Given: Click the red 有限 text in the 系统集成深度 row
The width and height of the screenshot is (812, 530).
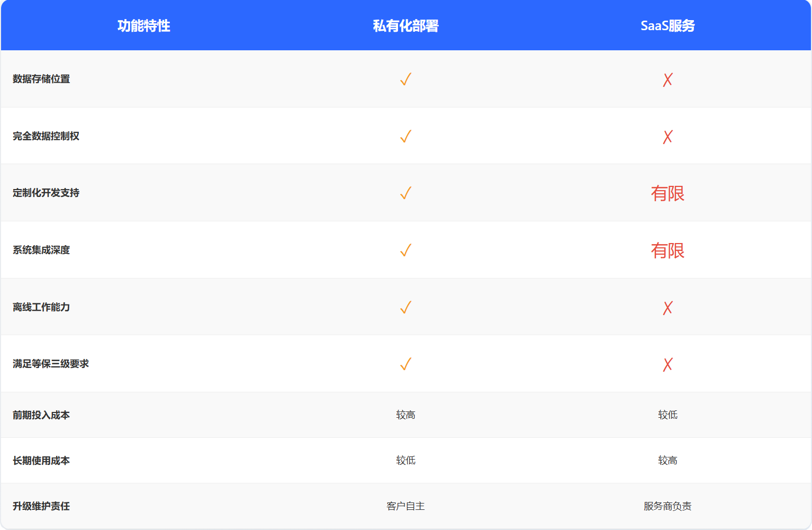Looking at the screenshot, I should pos(667,250).
